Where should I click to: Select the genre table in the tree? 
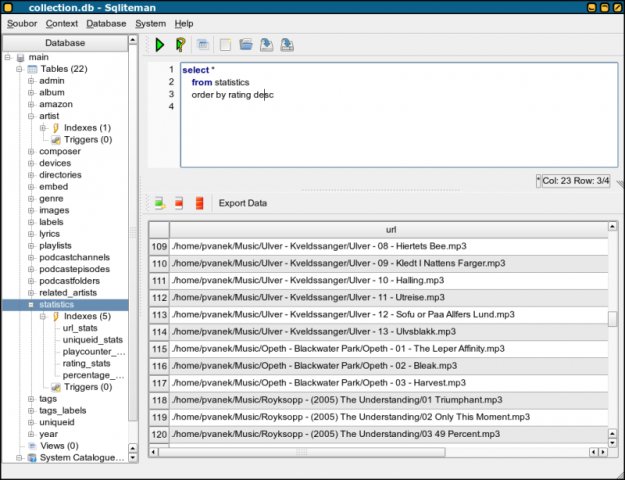(x=53, y=198)
